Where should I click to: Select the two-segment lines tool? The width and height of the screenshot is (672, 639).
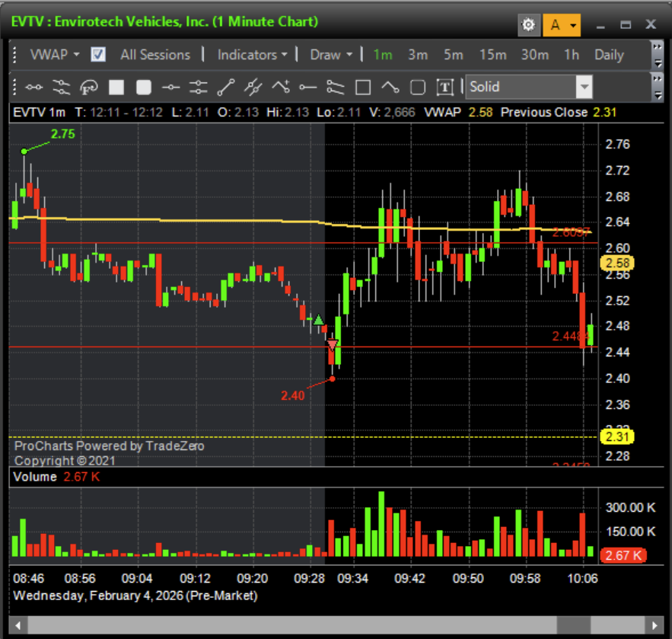tap(336, 87)
